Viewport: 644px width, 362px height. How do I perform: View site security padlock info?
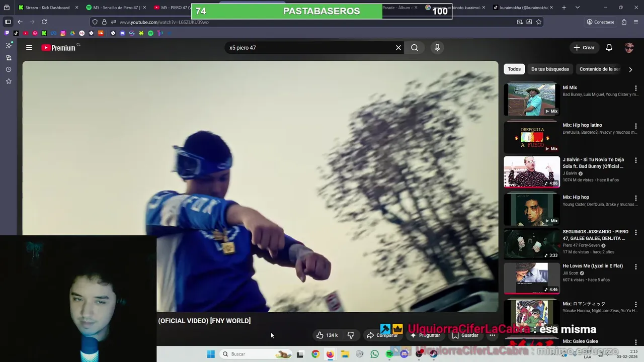[104, 22]
